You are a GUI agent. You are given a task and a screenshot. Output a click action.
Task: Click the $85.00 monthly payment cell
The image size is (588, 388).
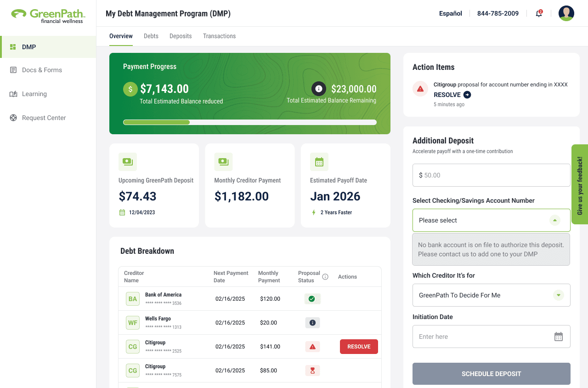(269, 371)
